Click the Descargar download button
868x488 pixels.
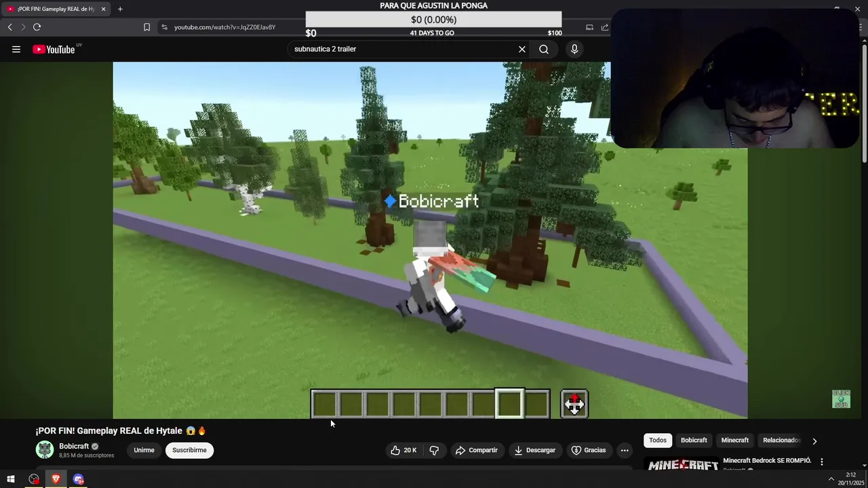[x=534, y=450]
